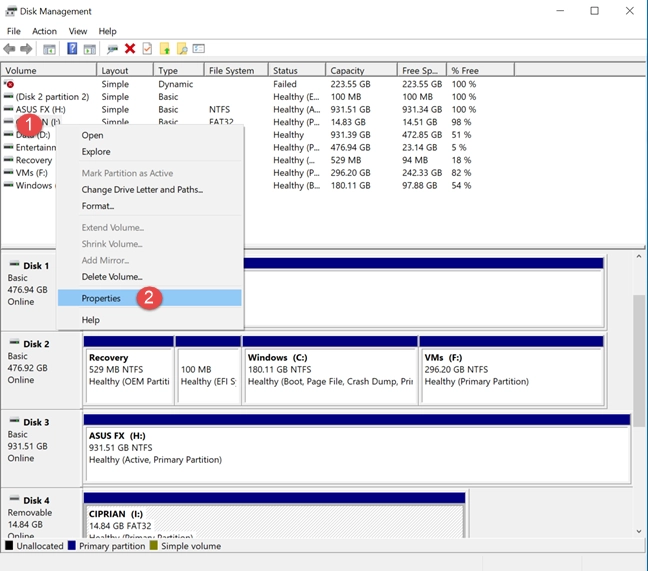
Task: Choose Delete Volume from the context menu
Action: tap(150, 277)
